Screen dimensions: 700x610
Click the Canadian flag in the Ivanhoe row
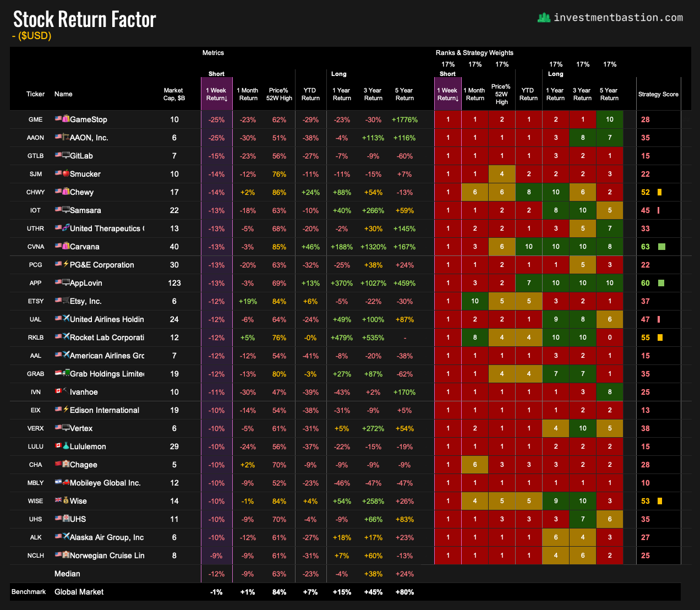tap(58, 391)
